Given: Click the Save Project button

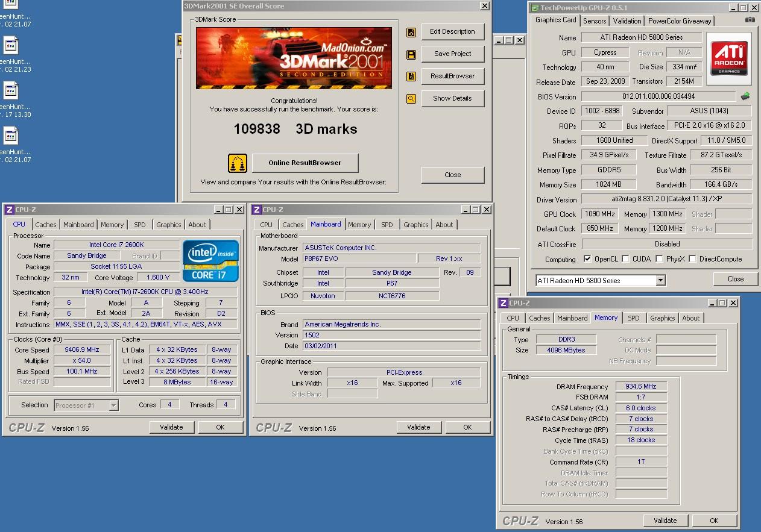Looking at the screenshot, I should pos(453,54).
